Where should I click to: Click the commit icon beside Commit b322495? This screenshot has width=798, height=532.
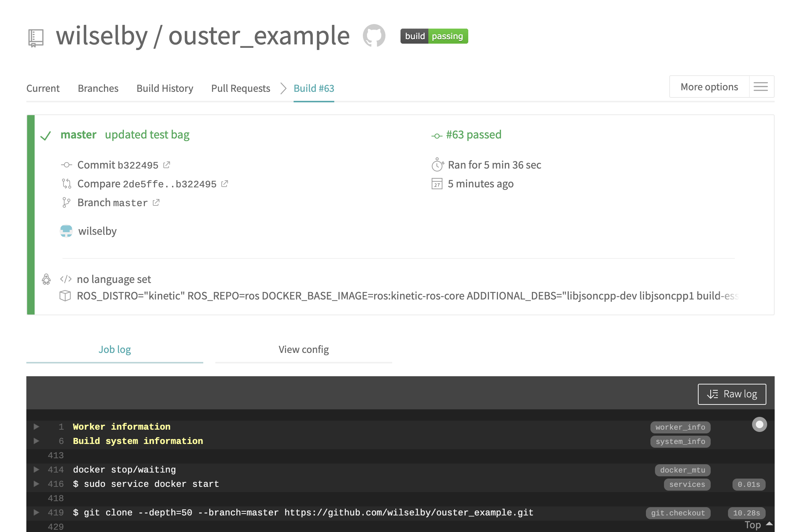pyautogui.click(x=66, y=165)
